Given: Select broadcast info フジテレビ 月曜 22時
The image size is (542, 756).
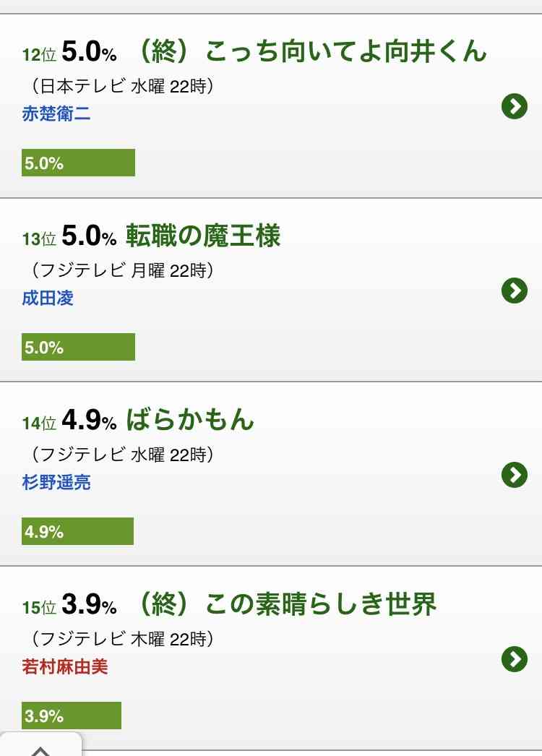Looking at the screenshot, I should tap(123, 270).
